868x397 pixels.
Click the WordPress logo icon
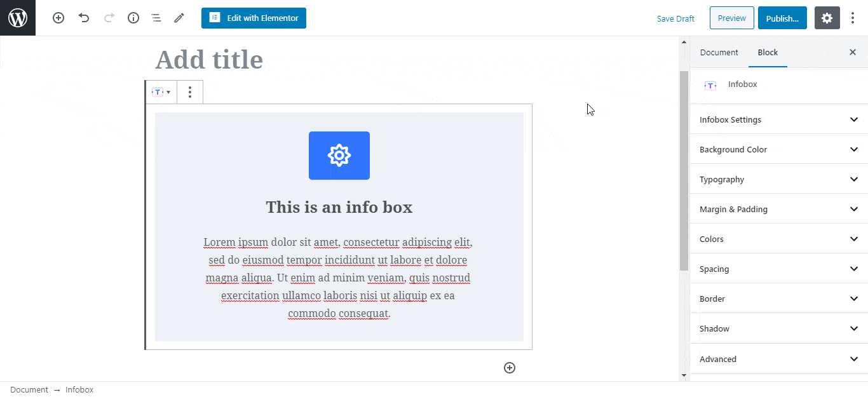17,18
